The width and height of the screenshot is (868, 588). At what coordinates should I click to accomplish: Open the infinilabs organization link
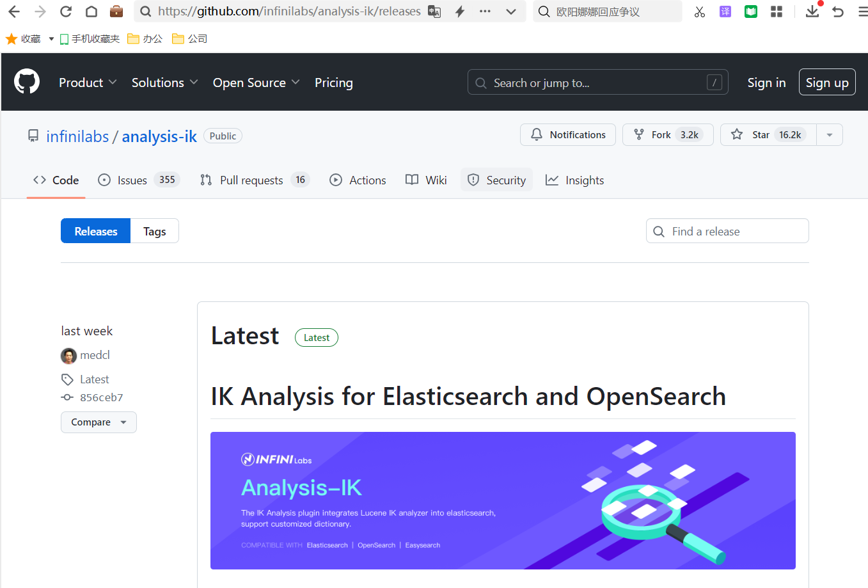77,136
